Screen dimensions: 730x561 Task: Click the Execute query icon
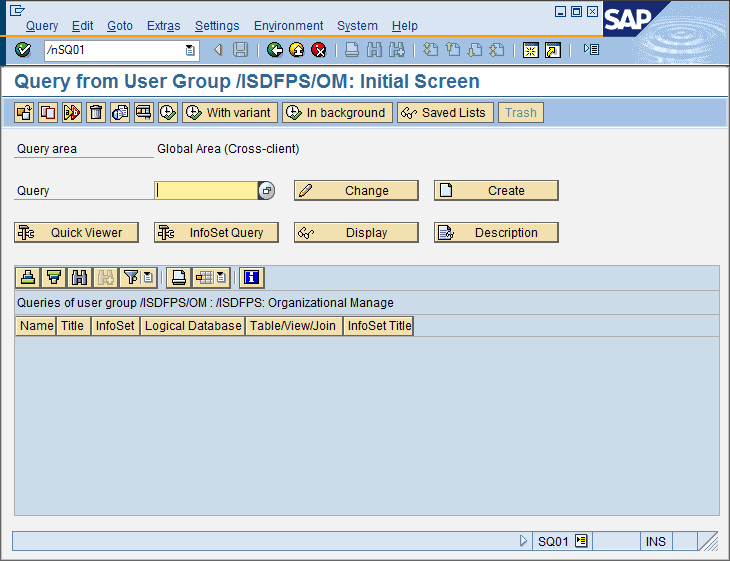[x=72, y=113]
